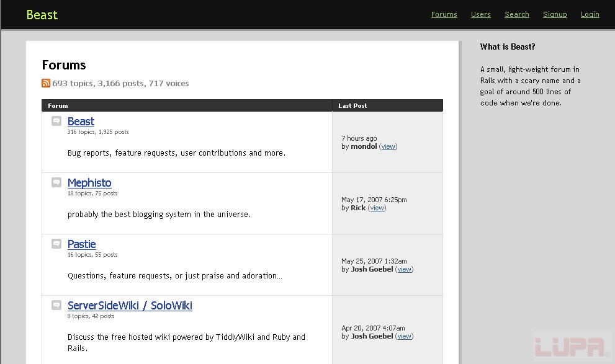Click the speech bubble icon beside ServerSideWiki

click(56, 305)
